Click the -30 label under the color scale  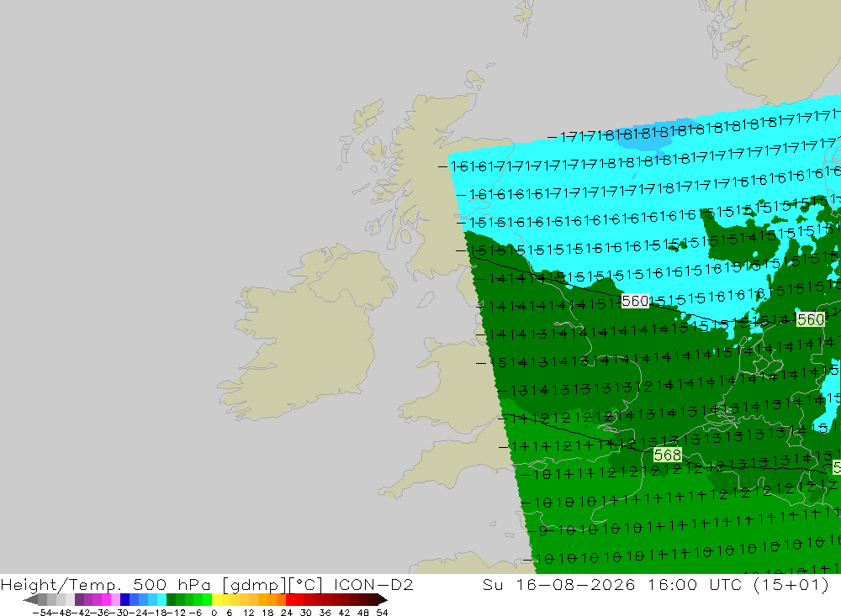tap(119, 613)
